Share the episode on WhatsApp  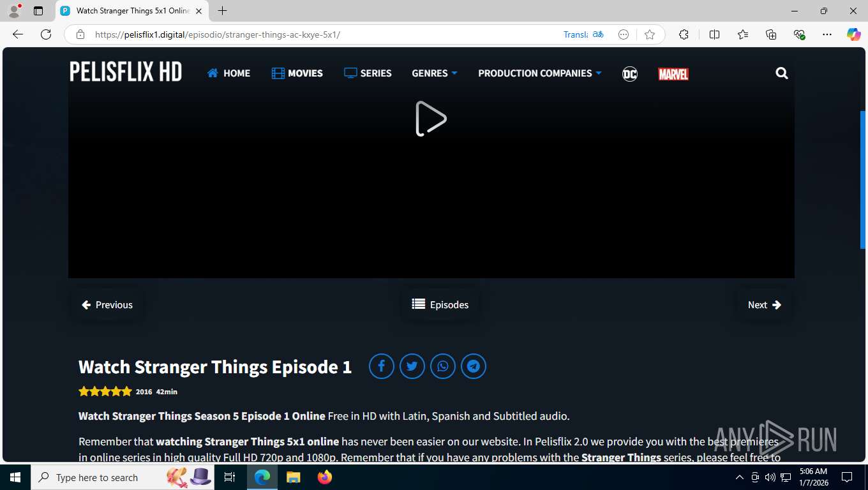point(443,366)
